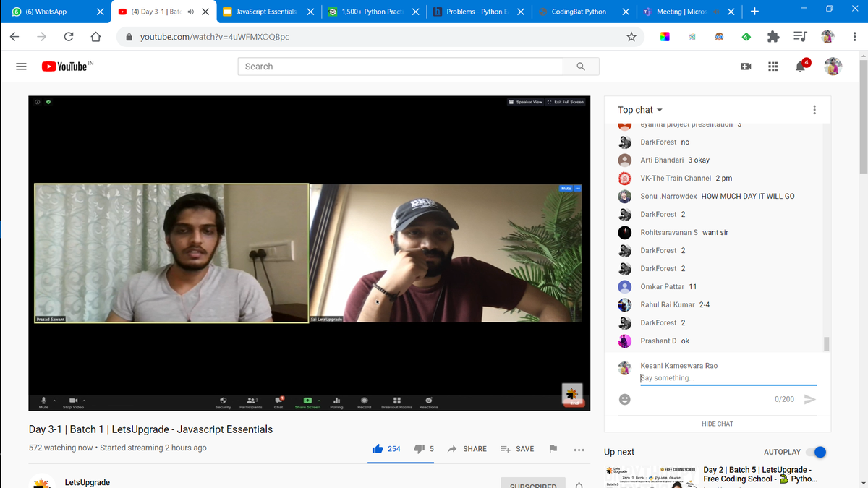Open the YouTube account avatar

click(x=833, y=67)
